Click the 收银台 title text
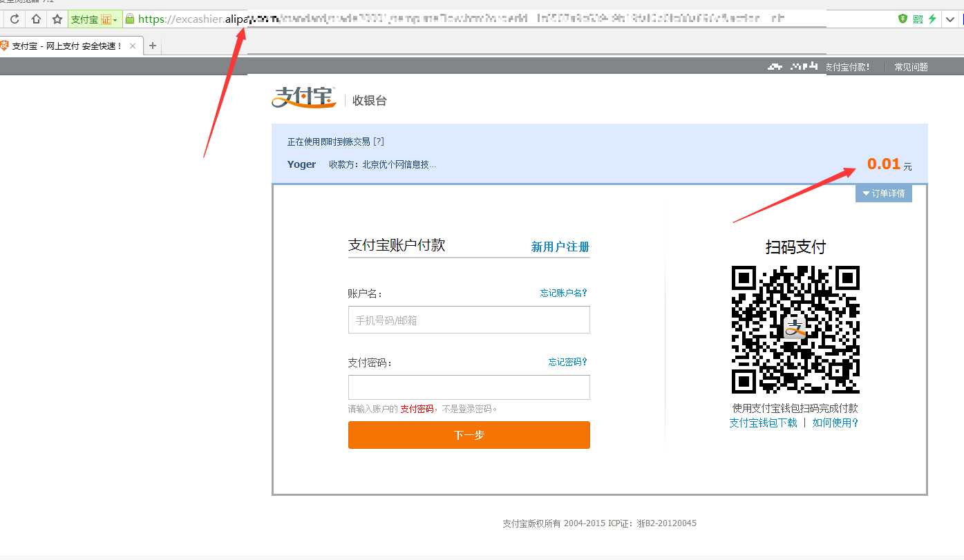Image resolution: width=964 pixels, height=560 pixels. pyautogui.click(x=370, y=101)
